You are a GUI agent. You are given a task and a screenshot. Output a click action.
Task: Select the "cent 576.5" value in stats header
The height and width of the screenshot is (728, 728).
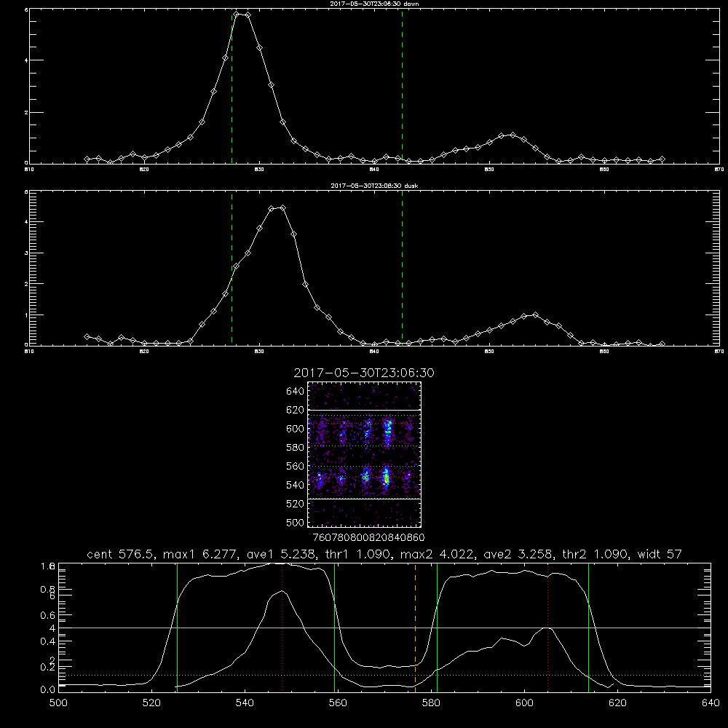120,554
